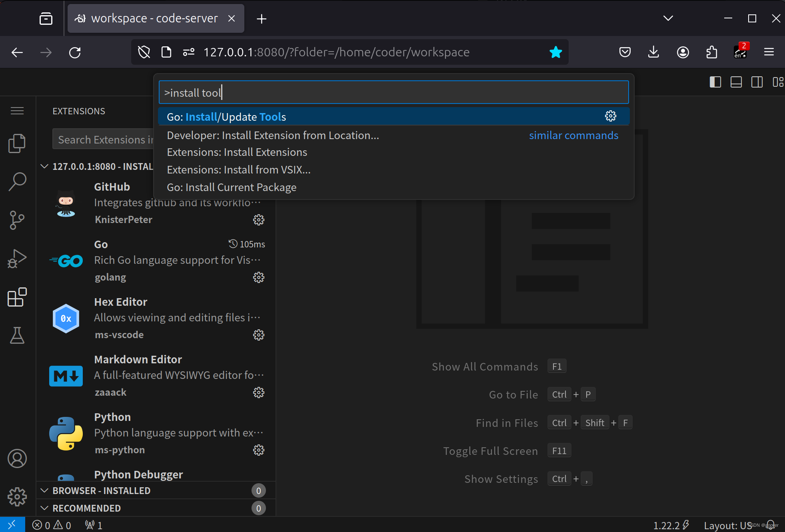Open the Pocket save icon
The height and width of the screenshot is (532, 785).
pos(625,52)
